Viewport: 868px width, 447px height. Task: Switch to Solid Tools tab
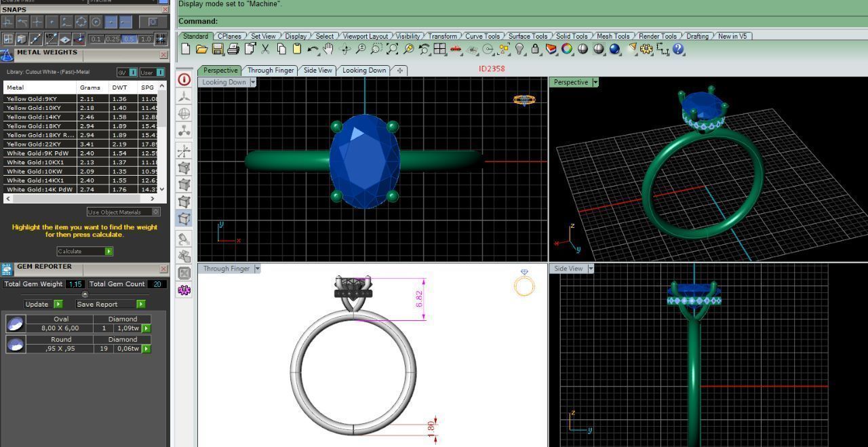click(x=572, y=36)
